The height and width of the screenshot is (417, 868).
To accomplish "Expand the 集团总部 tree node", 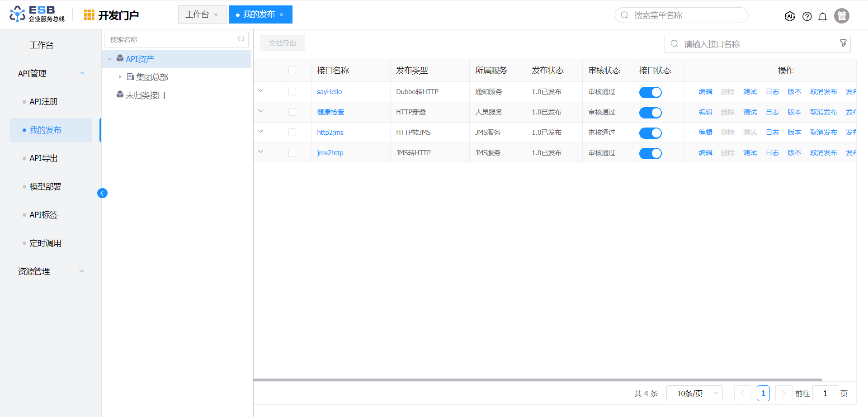I will click(x=120, y=77).
